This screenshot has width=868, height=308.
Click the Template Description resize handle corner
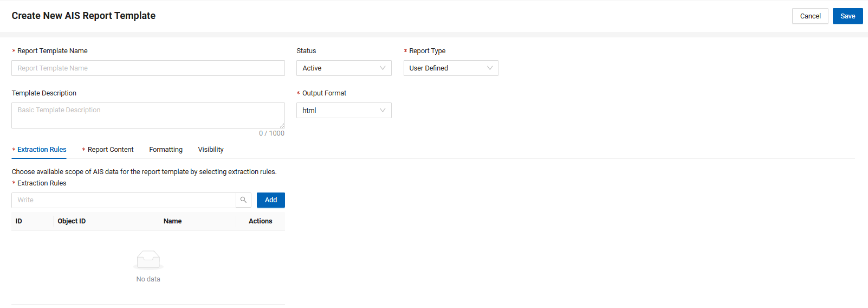282,125
